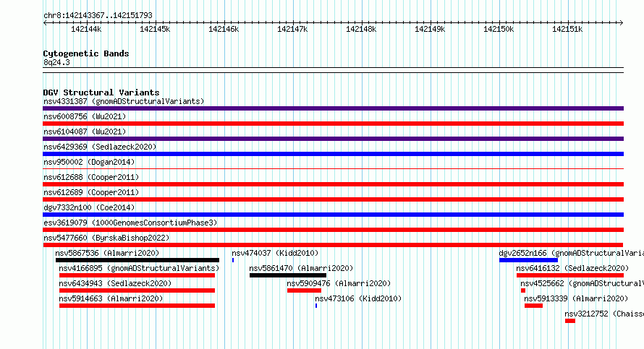Click the 142144k ruler position

[86, 29]
